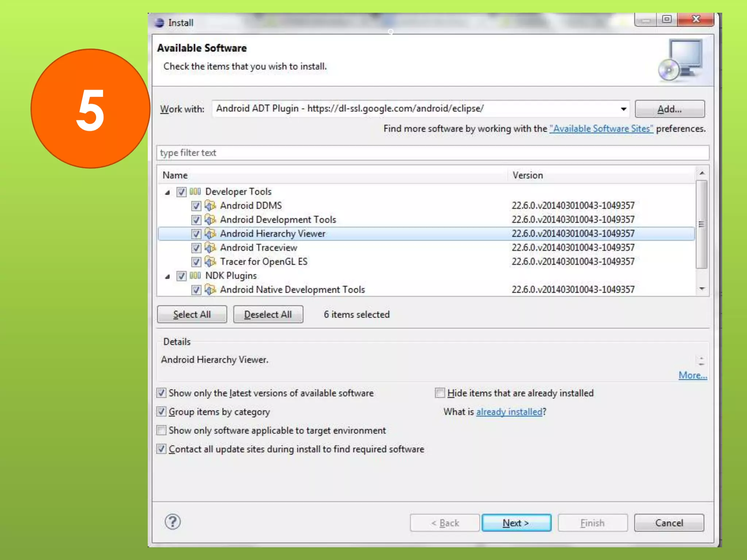
Task: Collapse the Developer Tools tree node
Action: (x=167, y=192)
